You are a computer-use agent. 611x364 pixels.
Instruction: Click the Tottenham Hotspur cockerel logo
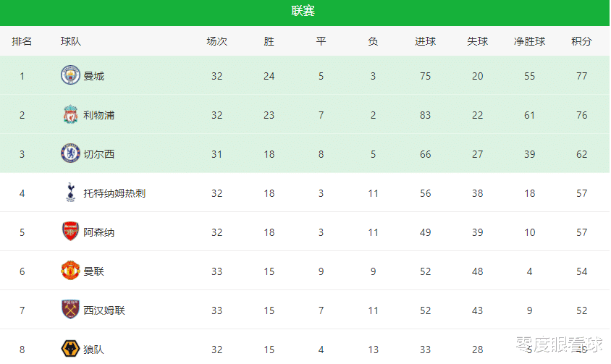point(70,192)
